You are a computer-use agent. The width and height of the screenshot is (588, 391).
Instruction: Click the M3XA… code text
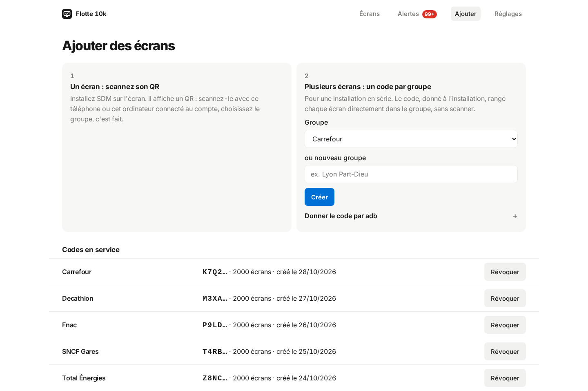tap(215, 298)
